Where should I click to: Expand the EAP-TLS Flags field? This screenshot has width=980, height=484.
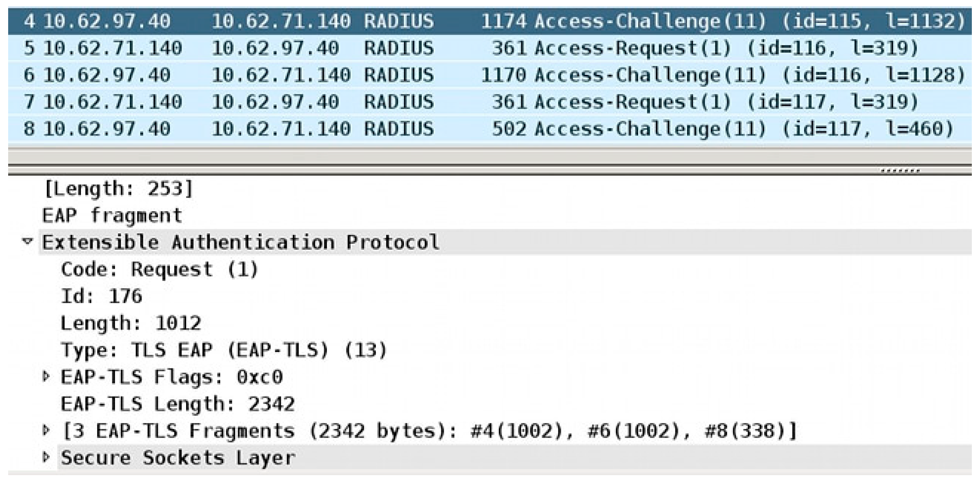point(46,376)
